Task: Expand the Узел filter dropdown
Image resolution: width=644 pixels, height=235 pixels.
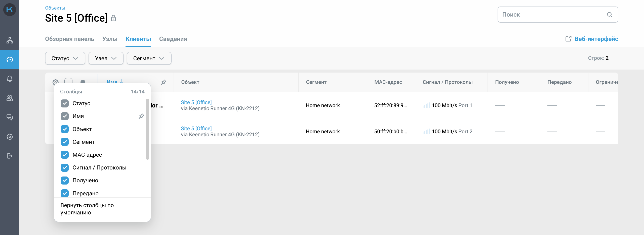Action: (106, 58)
